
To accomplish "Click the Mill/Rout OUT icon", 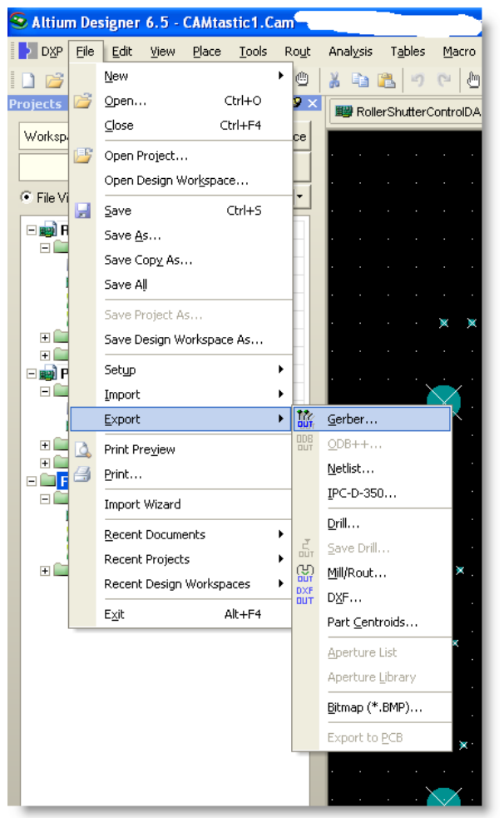I will 305,573.
